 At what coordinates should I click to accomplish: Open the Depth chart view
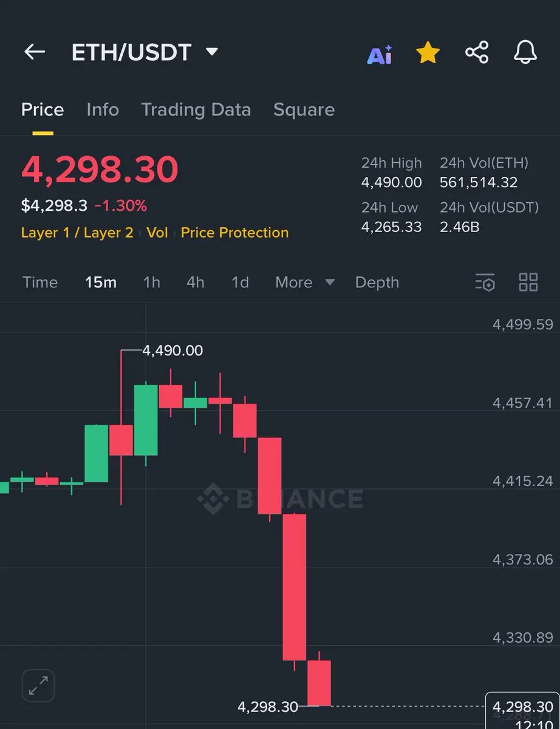(x=377, y=282)
